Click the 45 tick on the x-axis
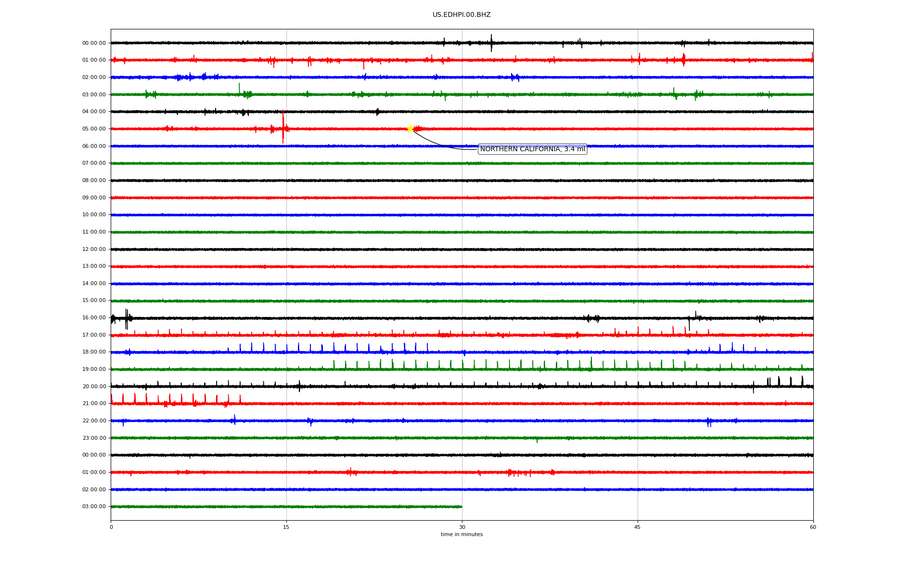 [638, 527]
